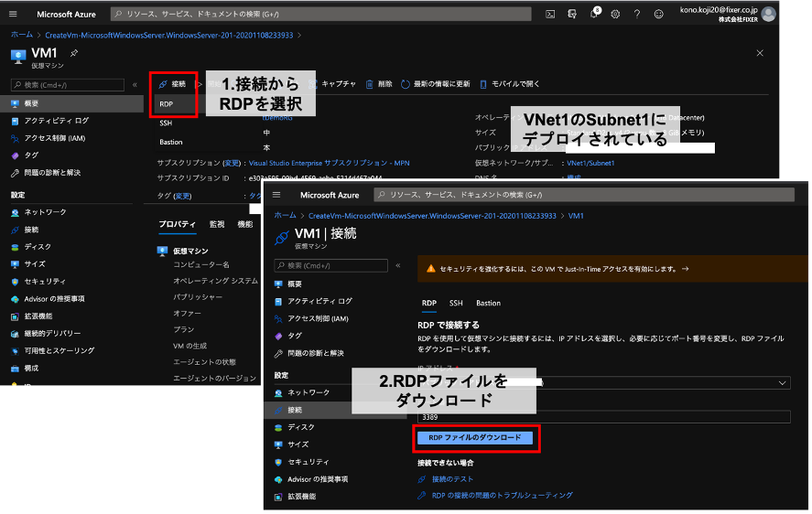Open RDP の接続の問題のトラブルシューティング link
Viewport: 812px width, 514px height.
502,496
